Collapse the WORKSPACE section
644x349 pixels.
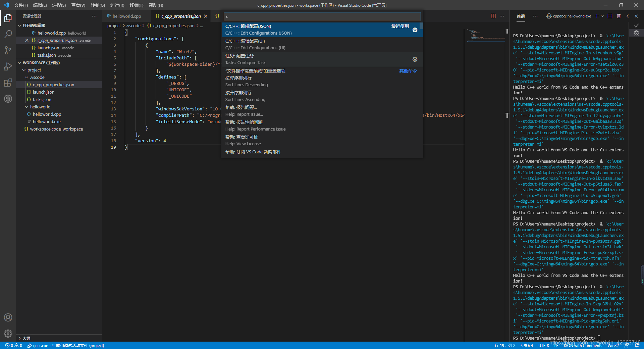coord(20,63)
